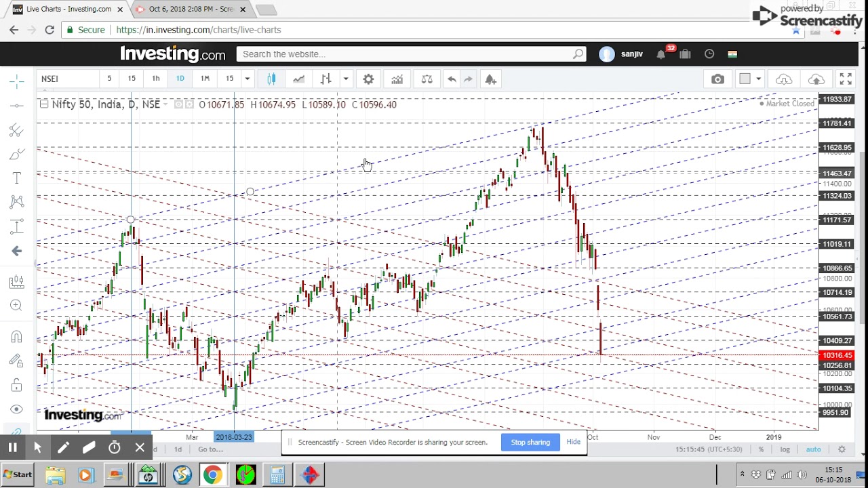
Task: Select the brush drawing tool
Action: coord(17,155)
